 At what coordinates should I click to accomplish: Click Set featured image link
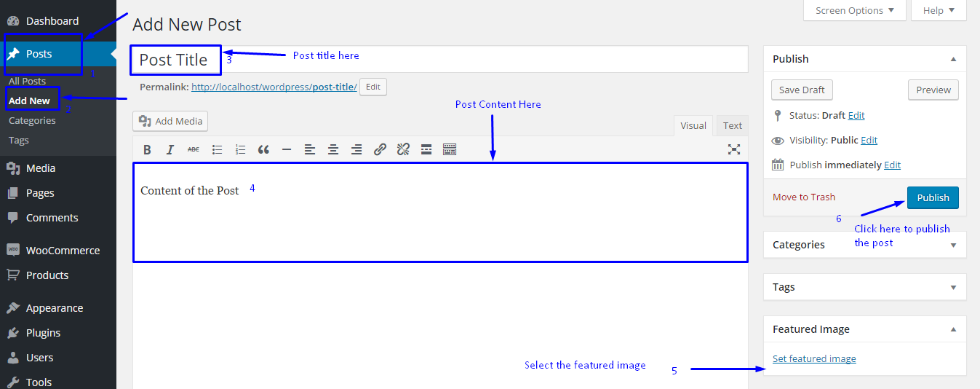coord(814,358)
